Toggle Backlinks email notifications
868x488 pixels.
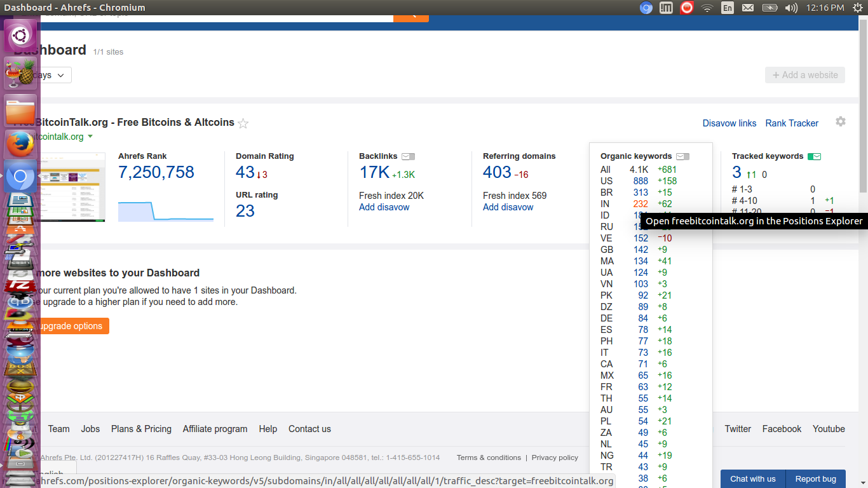[409, 156]
